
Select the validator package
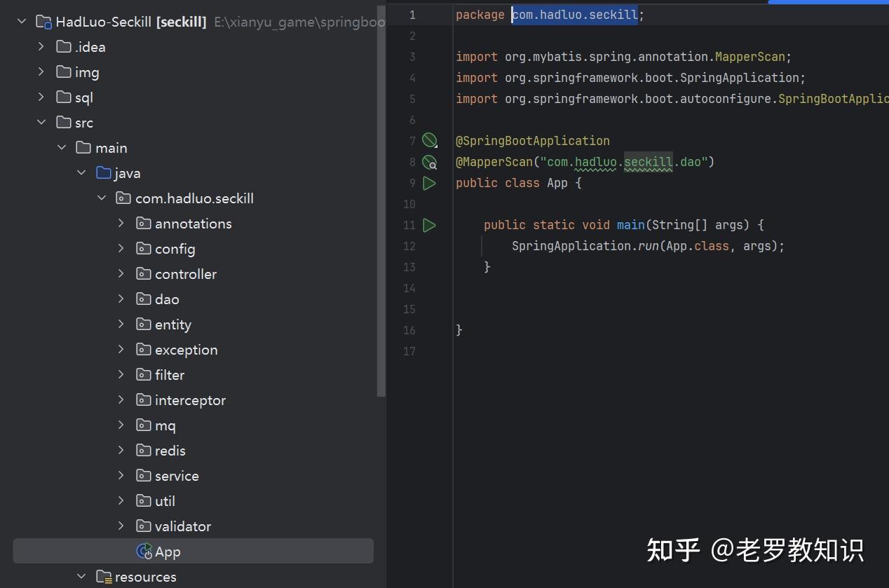click(182, 526)
